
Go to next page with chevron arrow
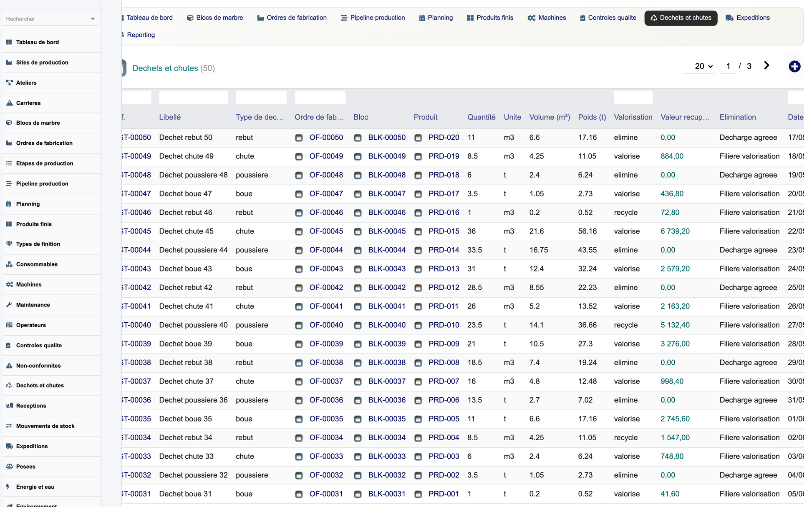pyautogui.click(x=767, y=65)
